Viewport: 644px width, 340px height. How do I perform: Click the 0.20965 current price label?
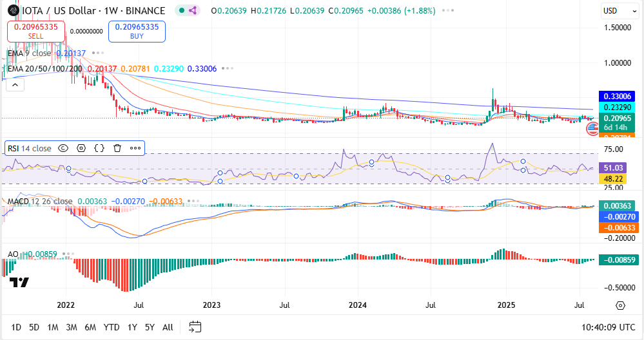[x=617, y=118]
